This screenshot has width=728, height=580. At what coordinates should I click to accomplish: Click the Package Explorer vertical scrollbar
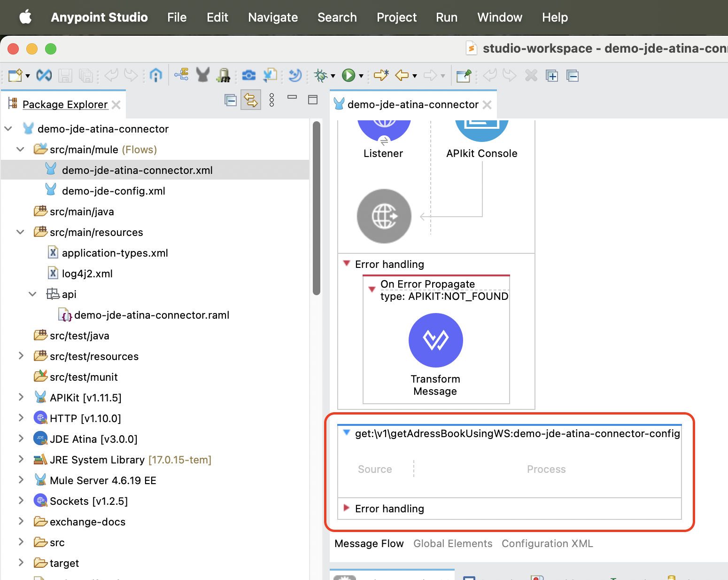tap(317, 207)
